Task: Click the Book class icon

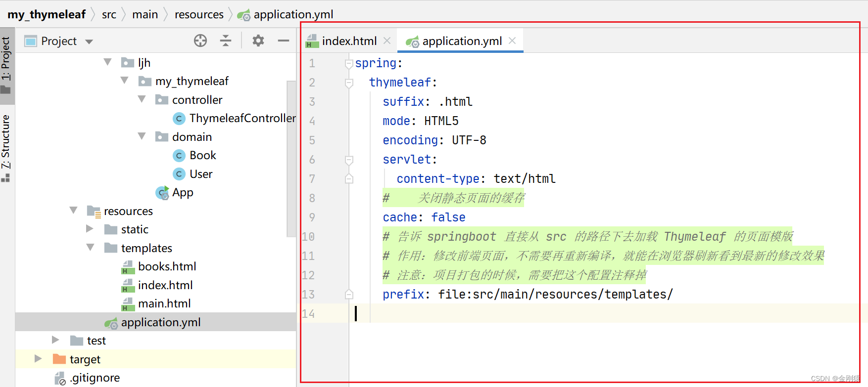Action: tap(179, 156)
